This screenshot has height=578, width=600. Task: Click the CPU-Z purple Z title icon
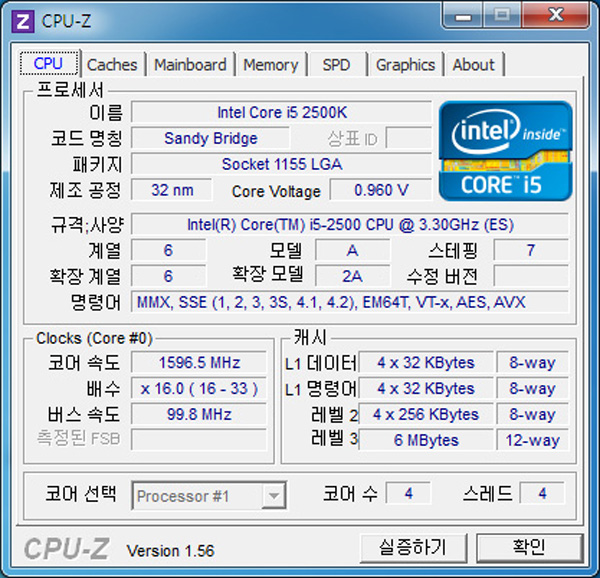tap(23, 21)
